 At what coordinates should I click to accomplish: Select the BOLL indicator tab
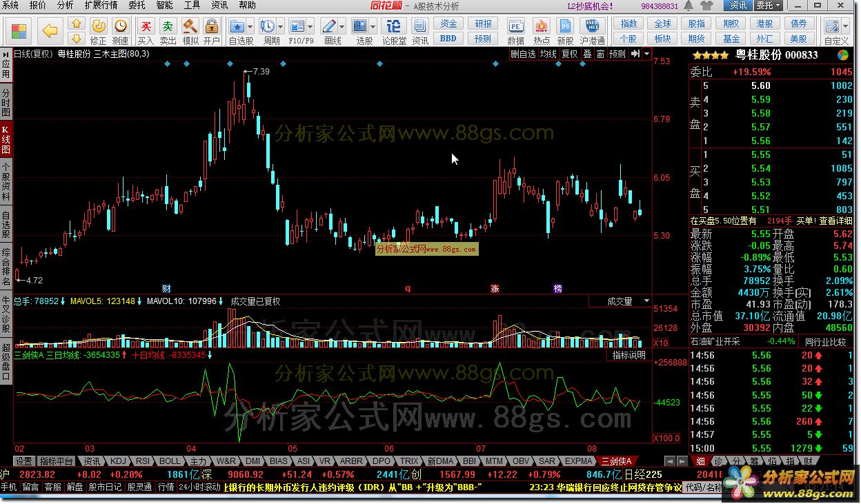click(x=170, y=461)
